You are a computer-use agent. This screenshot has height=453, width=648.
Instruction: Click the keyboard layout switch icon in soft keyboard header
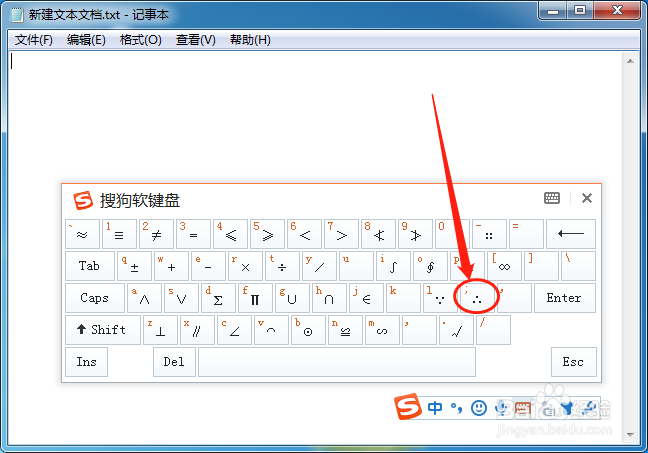pyautogui.click(x=552, y=198)
